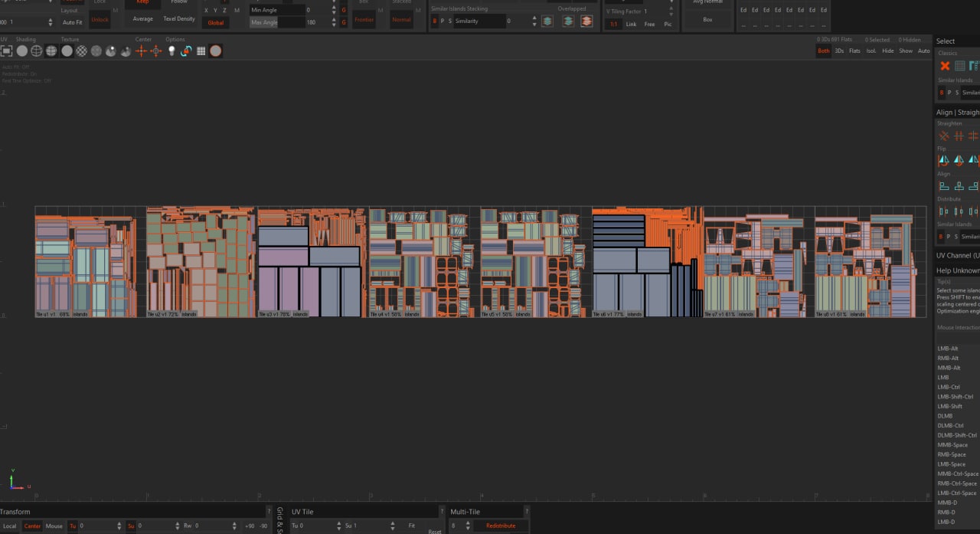The width and height of the screenshot is (980, 534).
Task: Adjust Max Angle 180 stepper
Action: [x=333, y=22]
